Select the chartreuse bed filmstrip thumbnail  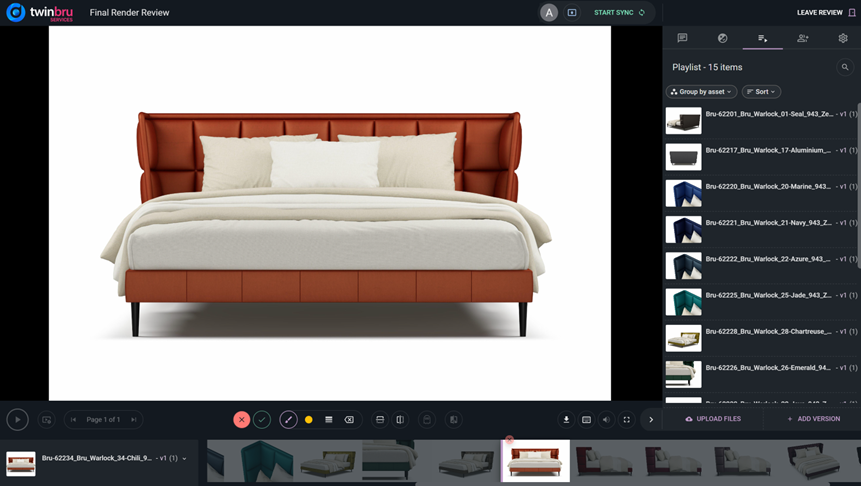328,461
